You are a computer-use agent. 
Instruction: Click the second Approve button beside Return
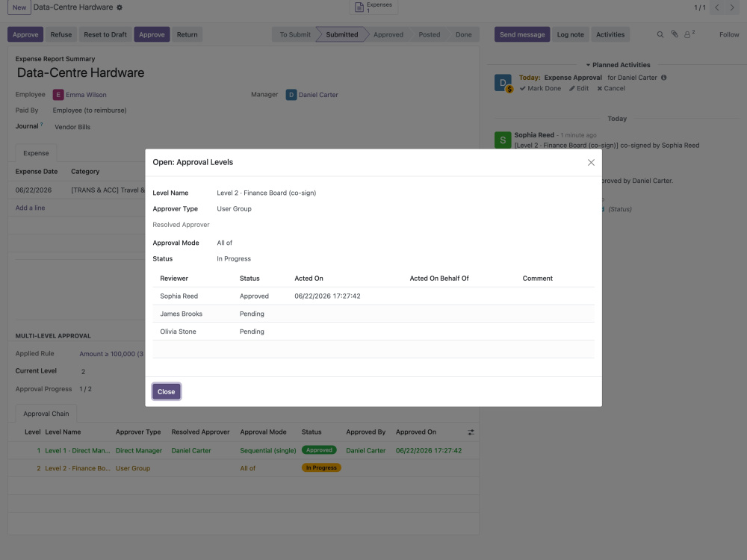tap(152, 34)
